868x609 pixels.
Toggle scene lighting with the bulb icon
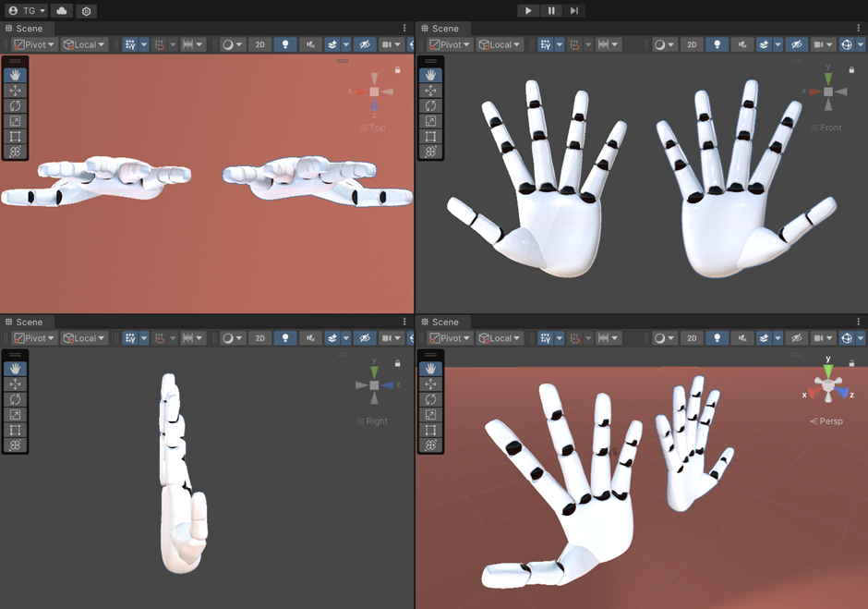pos(283,43)
